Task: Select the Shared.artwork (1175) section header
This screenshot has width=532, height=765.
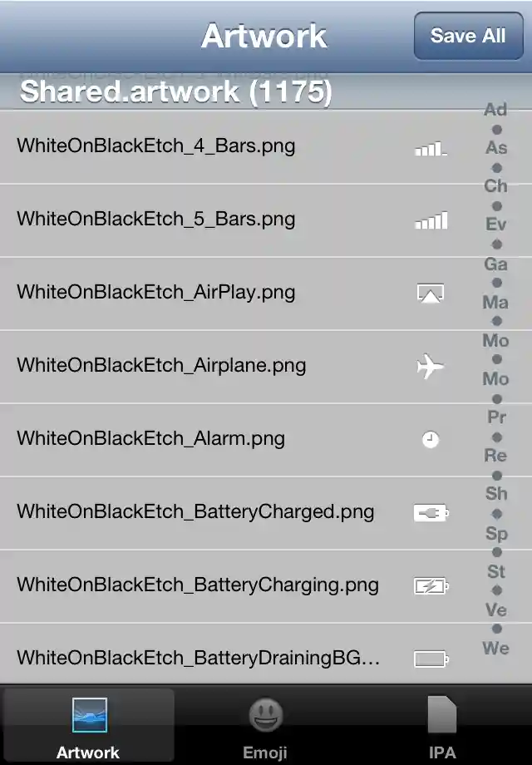Action: click(176, 91)
